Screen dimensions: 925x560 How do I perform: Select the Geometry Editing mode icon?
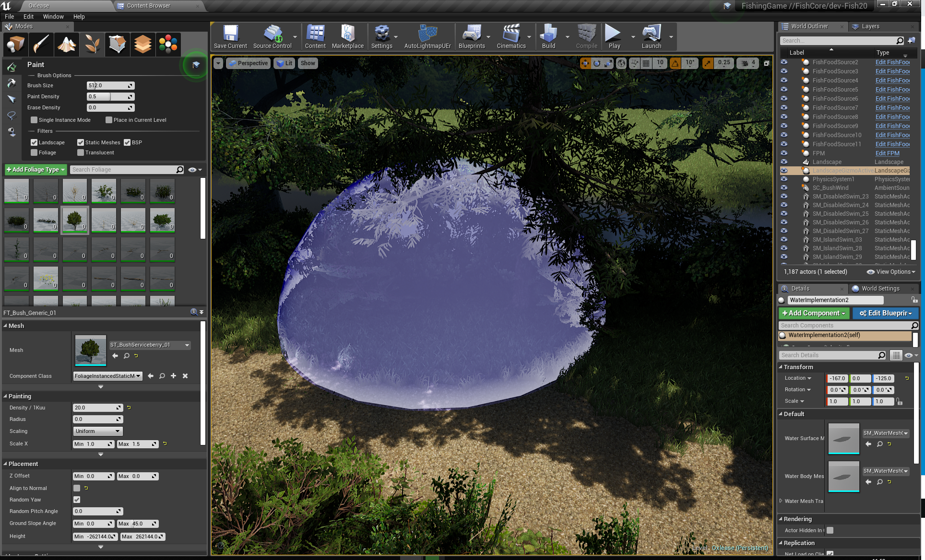pos(118,44)
